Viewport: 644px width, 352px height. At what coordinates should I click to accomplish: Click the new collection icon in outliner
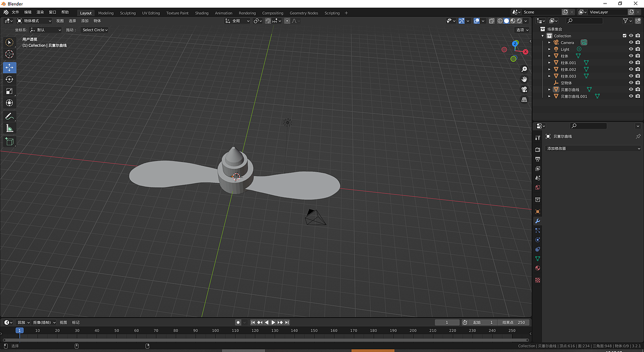click(x=638, y=21)
